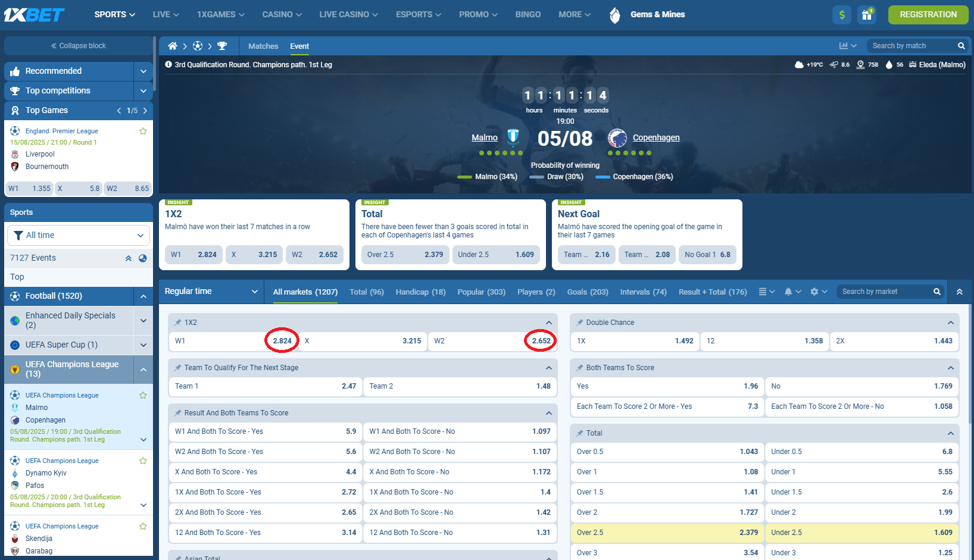Open the notification bell icon in markets bar

tap(792, 292)
